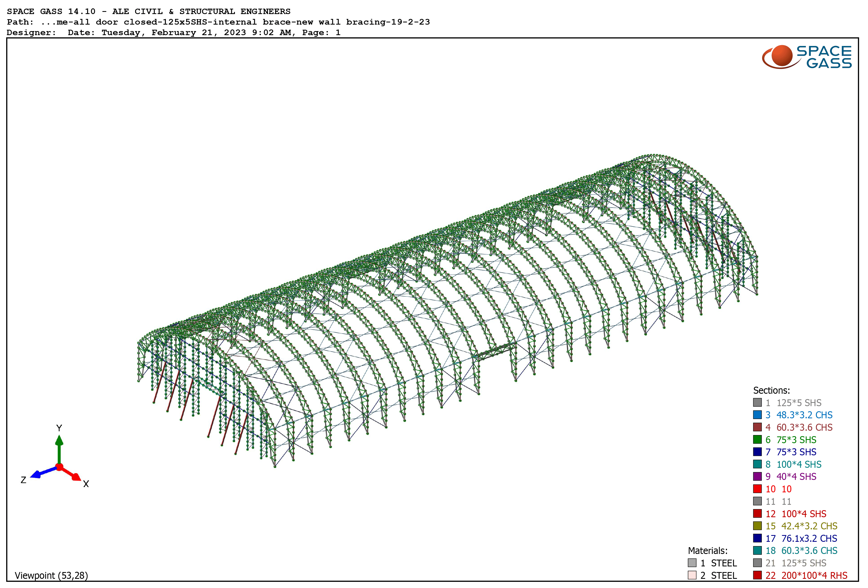Click legend entry '6 75*3 SHS'

click(791, 440)
